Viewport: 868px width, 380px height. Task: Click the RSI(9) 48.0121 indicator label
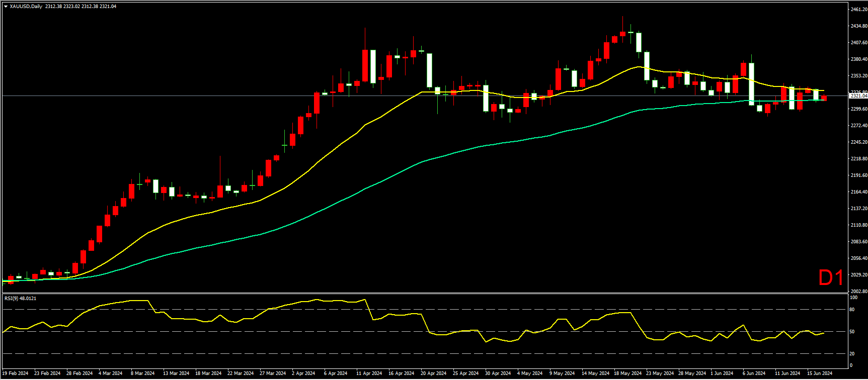20,299
